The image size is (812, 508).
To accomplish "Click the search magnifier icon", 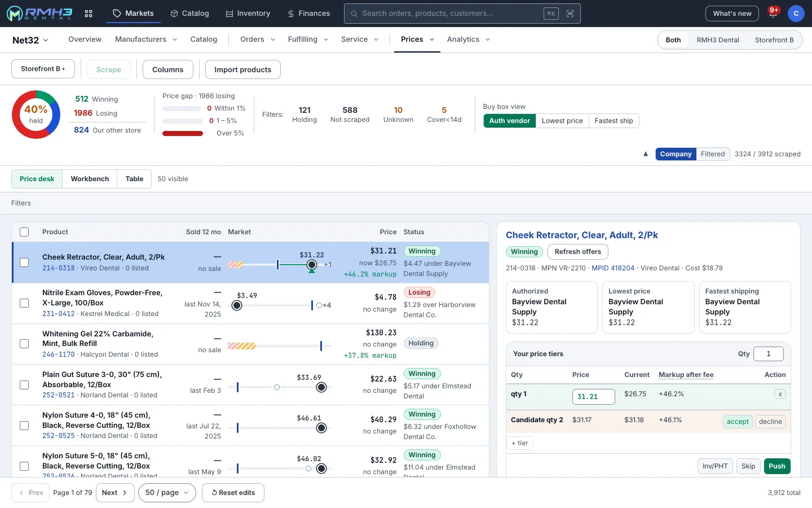I will click(x=354, y=14).
